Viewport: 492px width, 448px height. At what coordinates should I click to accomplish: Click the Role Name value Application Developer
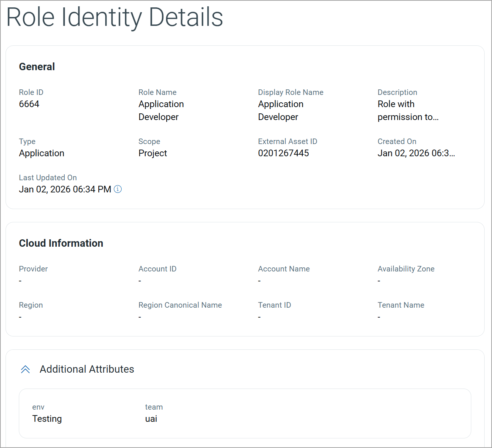(x=161, y=110)
